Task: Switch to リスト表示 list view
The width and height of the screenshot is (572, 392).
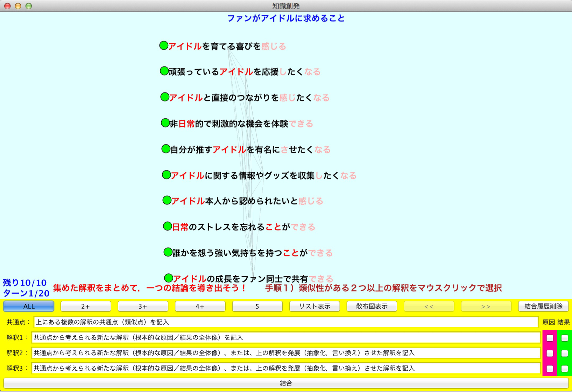Action: pyautogui.click(x=315, y=306)
